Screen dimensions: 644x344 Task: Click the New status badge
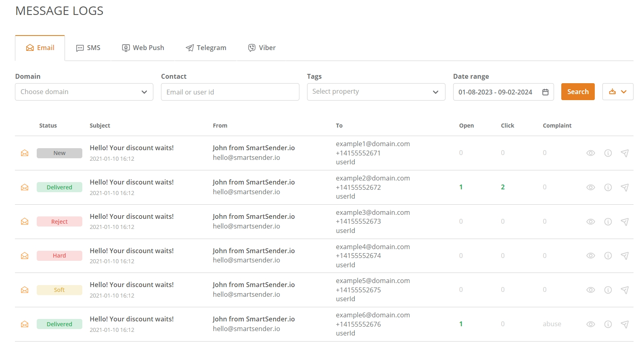pos(59,153)
